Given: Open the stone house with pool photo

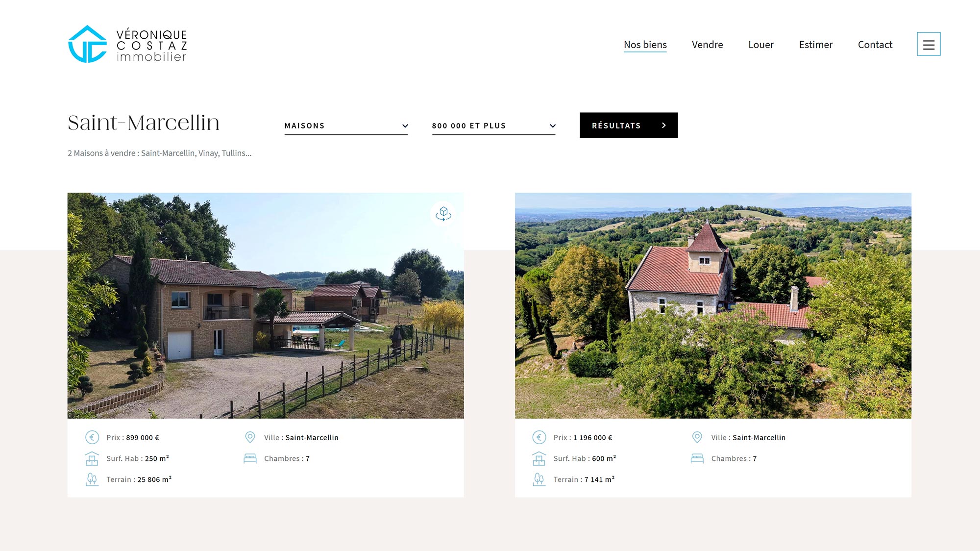Looking at the screenshot, I should (266, 305).
